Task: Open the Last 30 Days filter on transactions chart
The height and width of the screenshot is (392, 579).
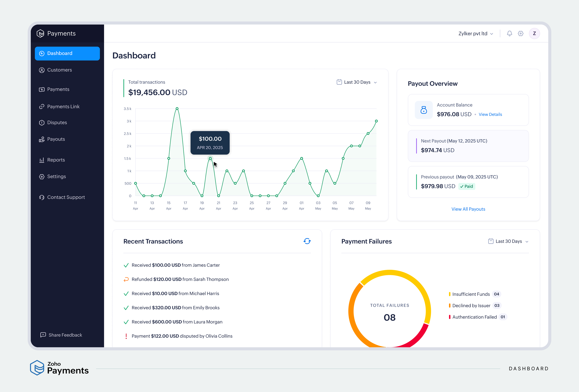Action: (356, 82)
